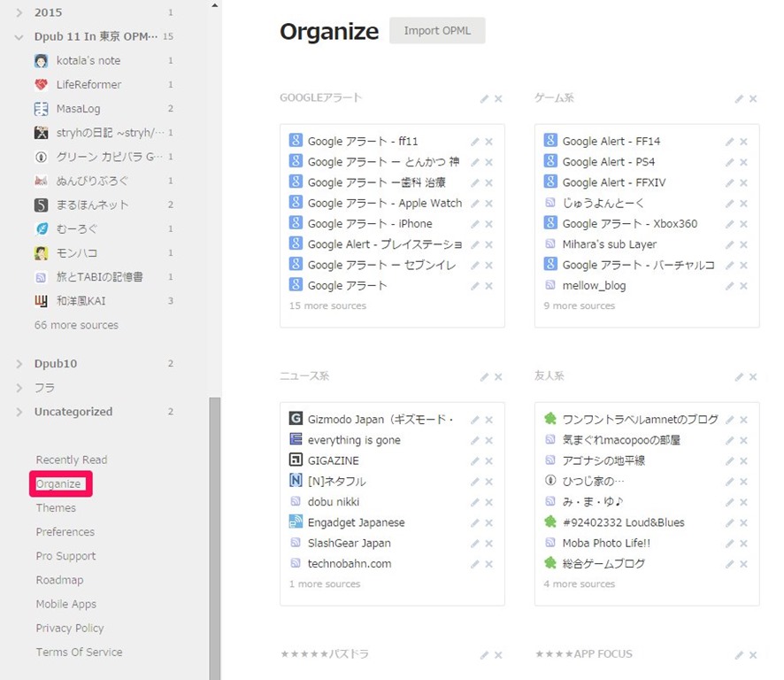This screenshot has height=680, width=784.
Task: Show 9 more sources in ゲーム系
Action: [x=579, y=305]
